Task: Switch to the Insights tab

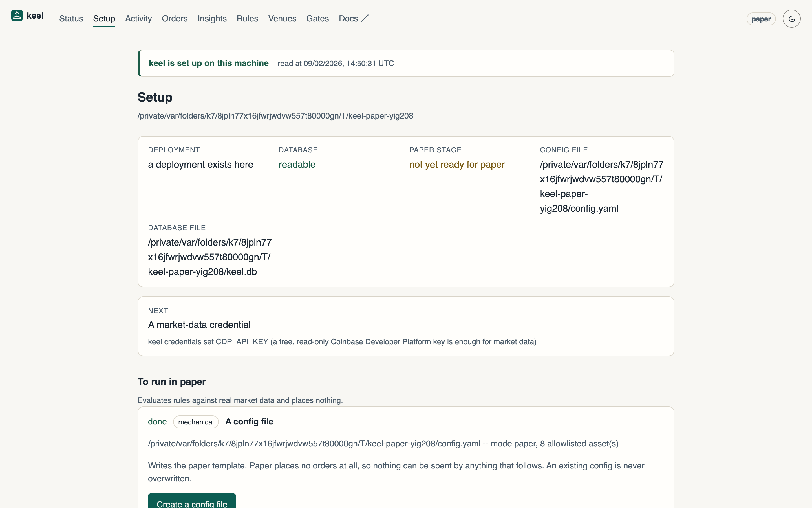Action: pyautogui.click(x=212, y=18)
